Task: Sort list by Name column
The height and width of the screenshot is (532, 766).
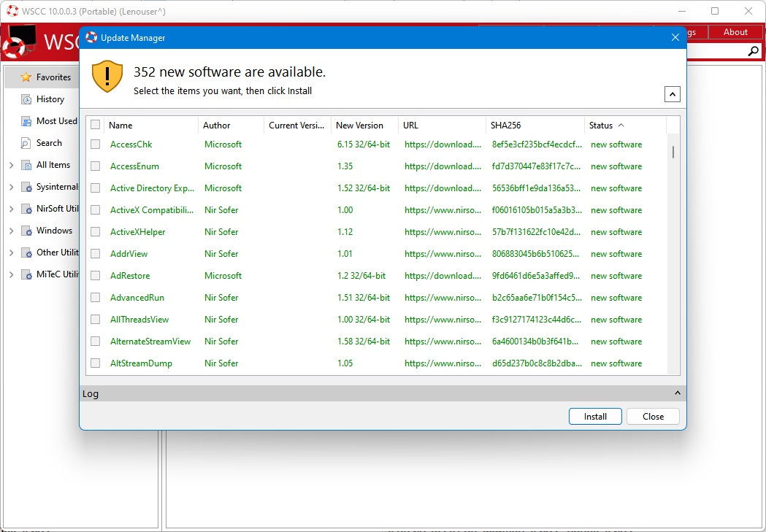Action: click(x=151, y=126)
